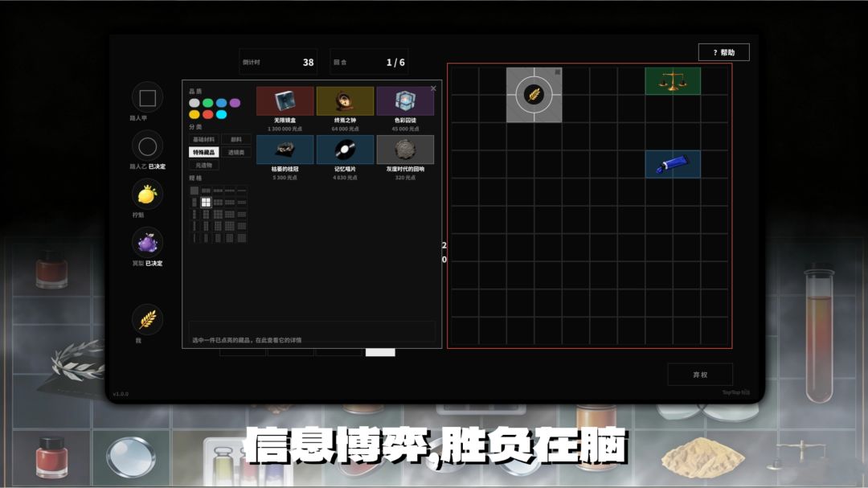Screen dimensions: 868x488
Task: Click the wheat emblem token on the grid
Action: pyautogui.click(x=534, y=95)
